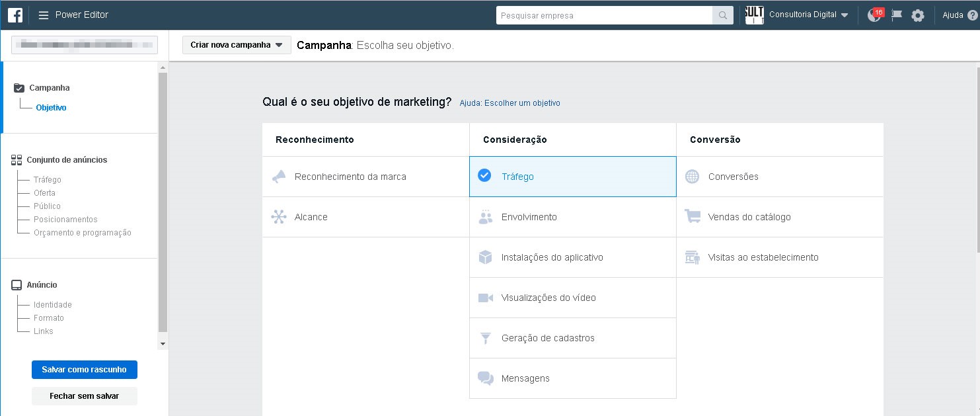Open the hamburger menu next to Power Editor
The width and height of the screenshot is (980, 416).
tap(44, 15)
